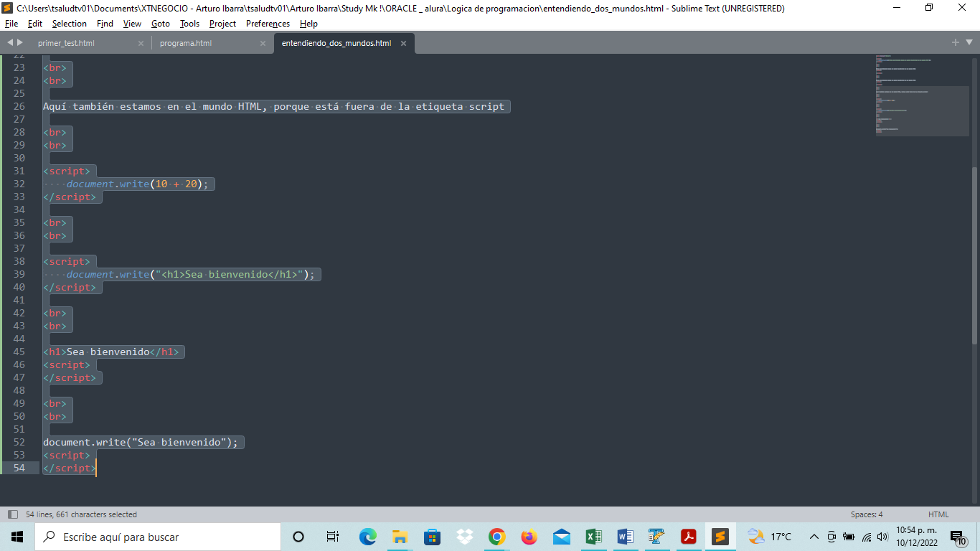Click the closing script tag on line 54
The width and height of the screenshot is (980, 551).
point(70,468)
